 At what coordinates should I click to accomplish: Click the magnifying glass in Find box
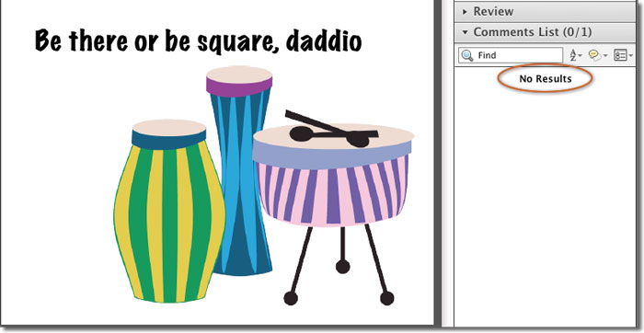467,55
